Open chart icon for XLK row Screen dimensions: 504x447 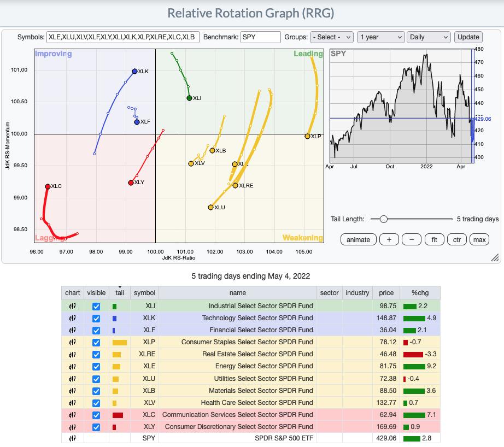[x=72, y=318]
